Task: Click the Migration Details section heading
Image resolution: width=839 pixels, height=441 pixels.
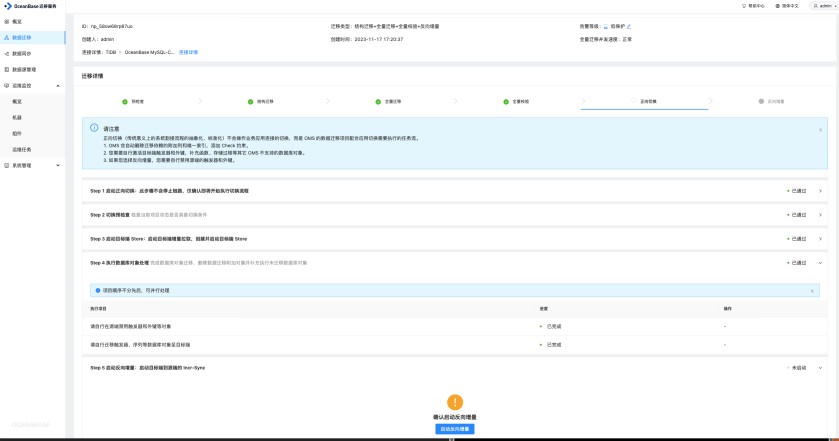Action: tap(93, 76)
